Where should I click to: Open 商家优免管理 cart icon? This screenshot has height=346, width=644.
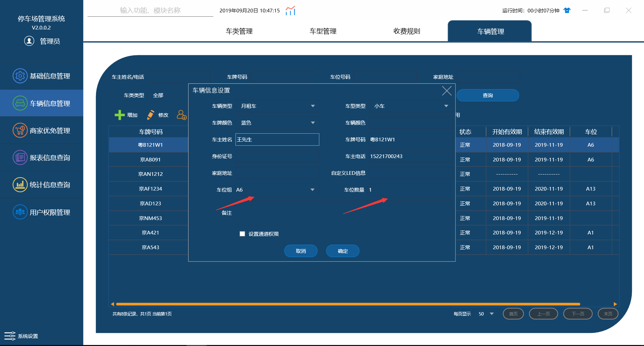pos(20,130)
